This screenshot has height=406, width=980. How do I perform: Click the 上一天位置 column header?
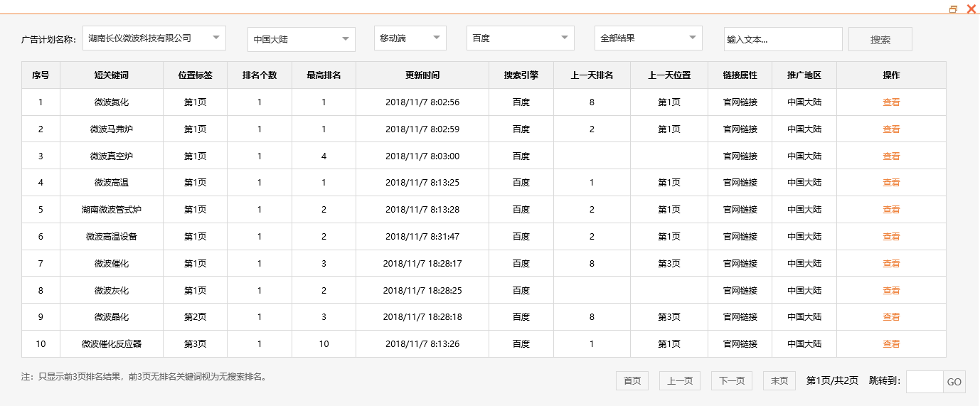click(669, 75)
